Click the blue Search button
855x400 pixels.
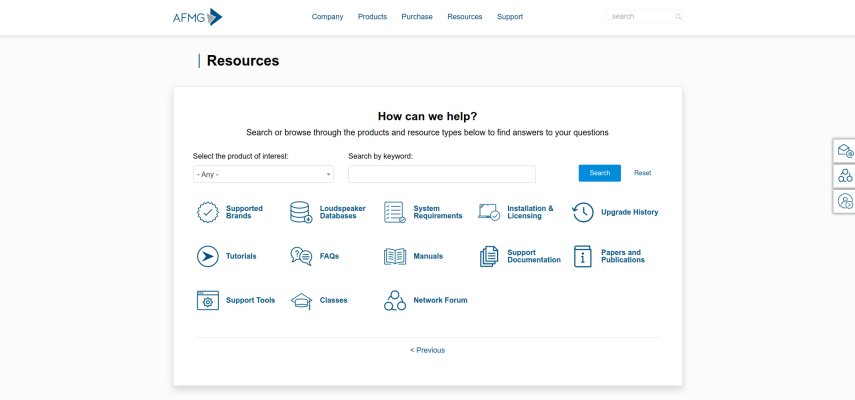point(599,173)
